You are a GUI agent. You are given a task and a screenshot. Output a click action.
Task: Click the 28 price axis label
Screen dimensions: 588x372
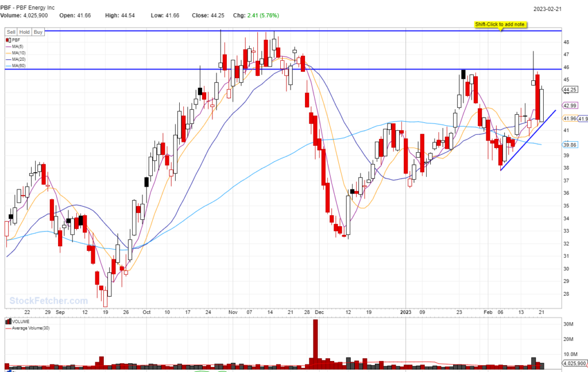[x=566, y=294]
